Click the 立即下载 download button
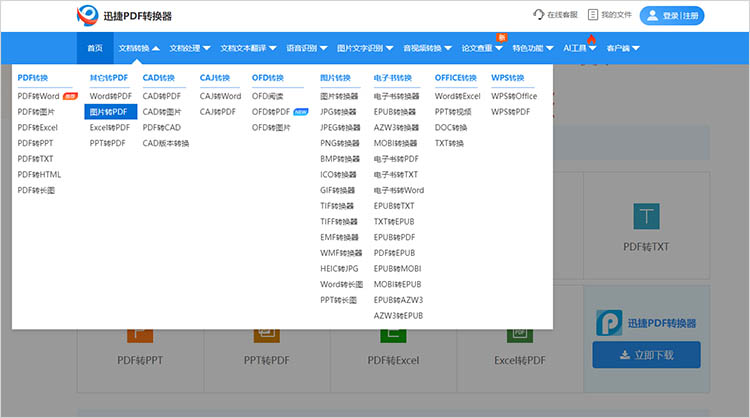 646,355
